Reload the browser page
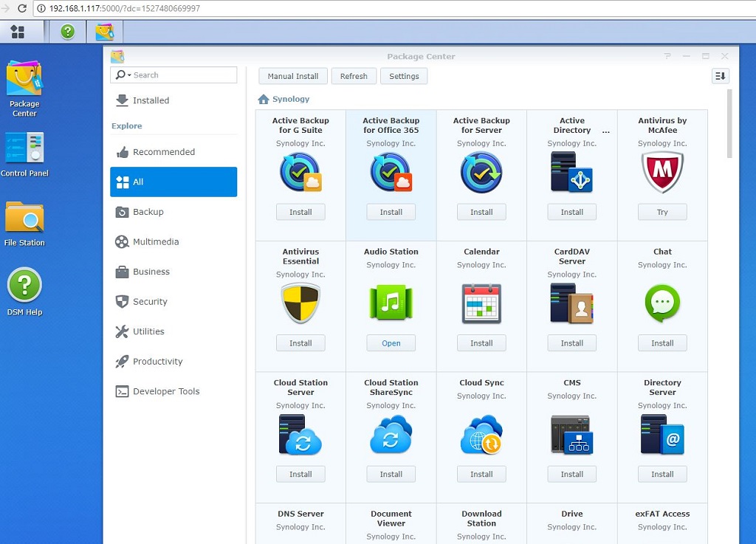 tap(21, 8)
